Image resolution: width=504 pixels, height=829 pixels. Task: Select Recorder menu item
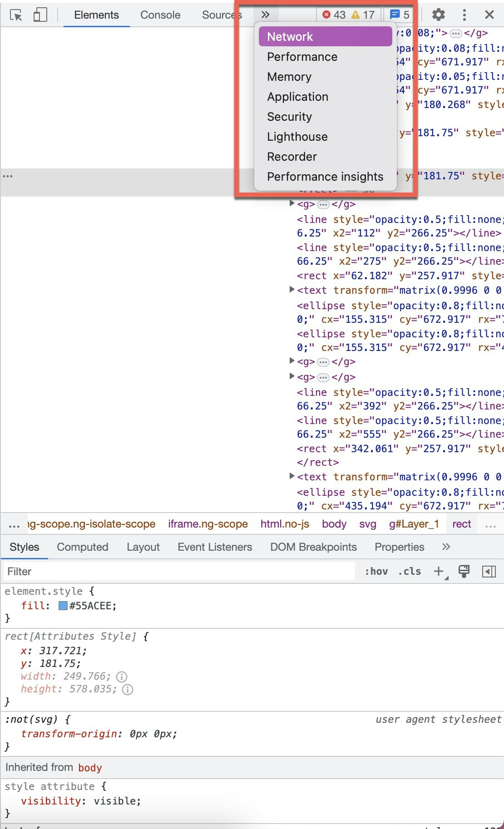click(325, 157)
